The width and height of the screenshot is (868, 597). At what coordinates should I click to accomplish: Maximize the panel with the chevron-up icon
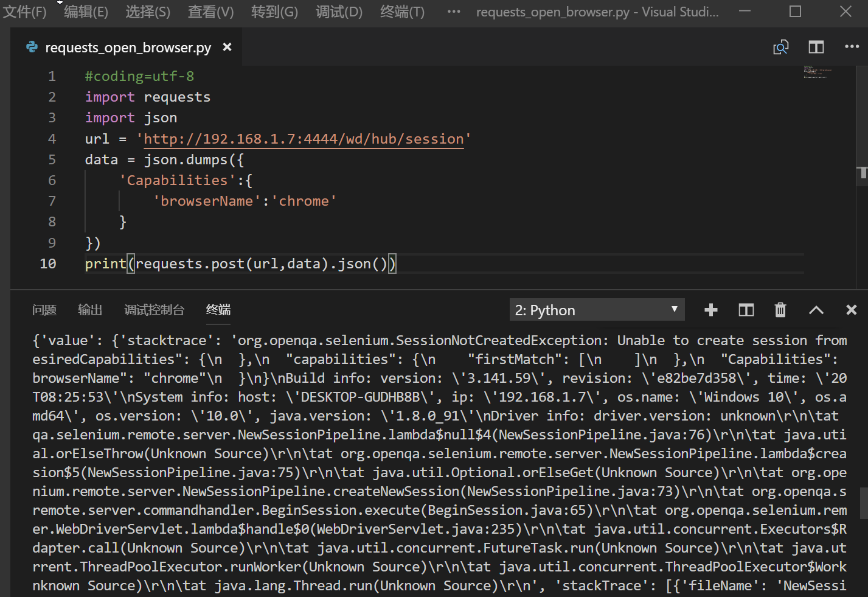pyautogui.click(x=816, y=310)
